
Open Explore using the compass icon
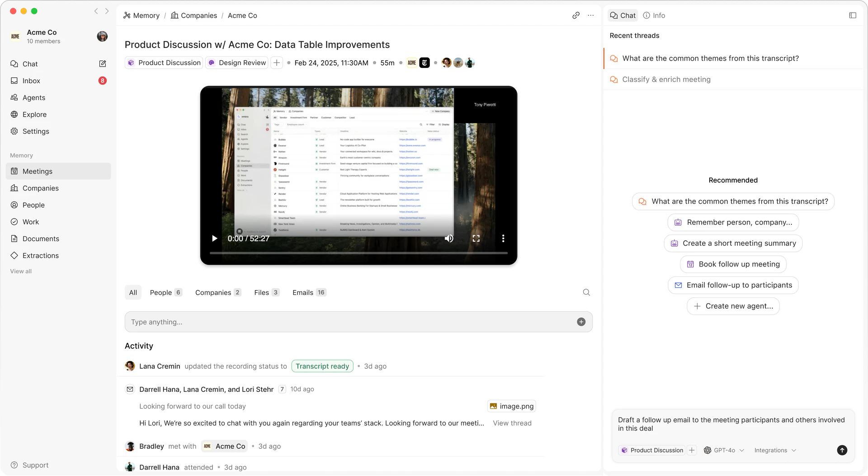click(x=33, y=114)
